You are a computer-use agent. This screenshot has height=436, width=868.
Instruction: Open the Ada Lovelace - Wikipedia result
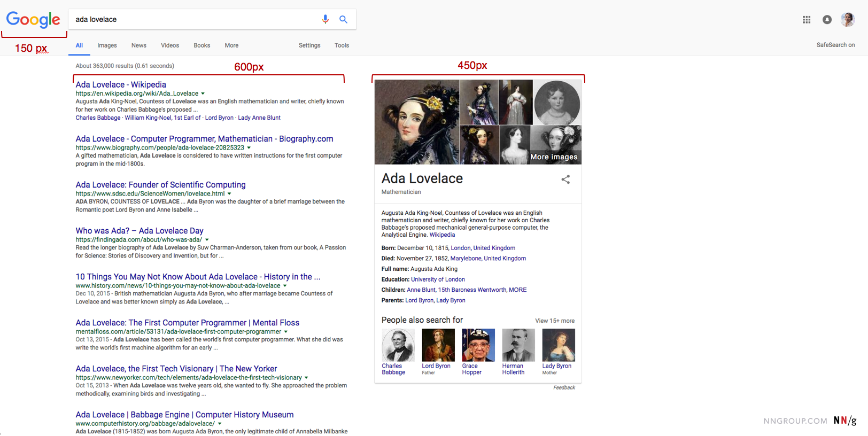point(121,84)
